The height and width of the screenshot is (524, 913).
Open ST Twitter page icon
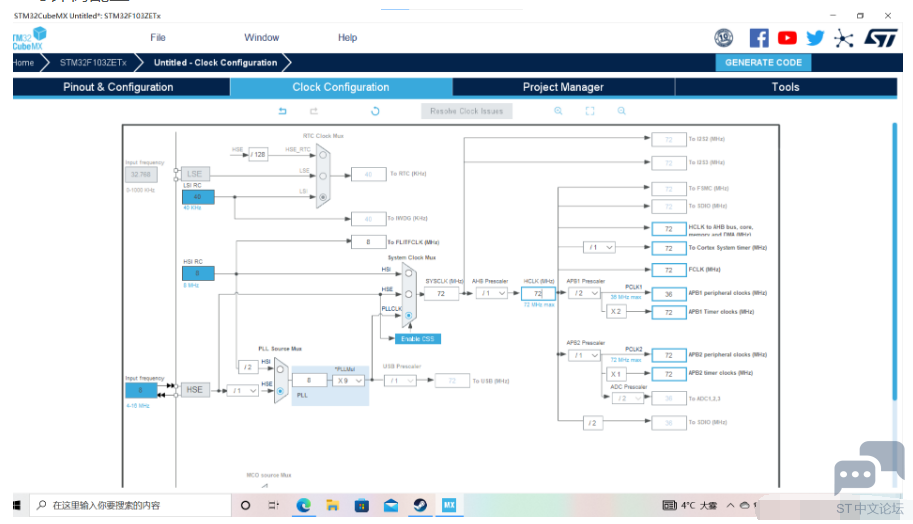pos(815,38)
